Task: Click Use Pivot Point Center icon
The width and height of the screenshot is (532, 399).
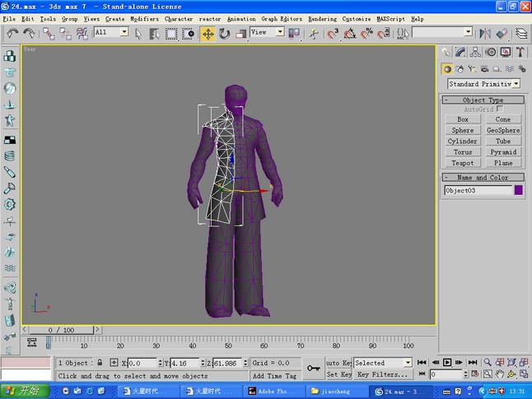Action: coord(294,33)
